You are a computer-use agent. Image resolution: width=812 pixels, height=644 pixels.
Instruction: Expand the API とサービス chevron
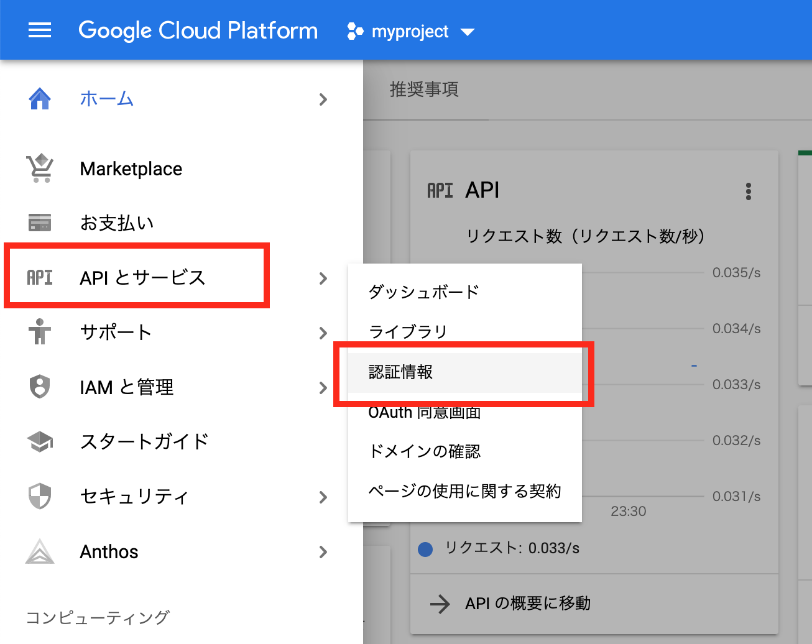[x=323, y=278]
